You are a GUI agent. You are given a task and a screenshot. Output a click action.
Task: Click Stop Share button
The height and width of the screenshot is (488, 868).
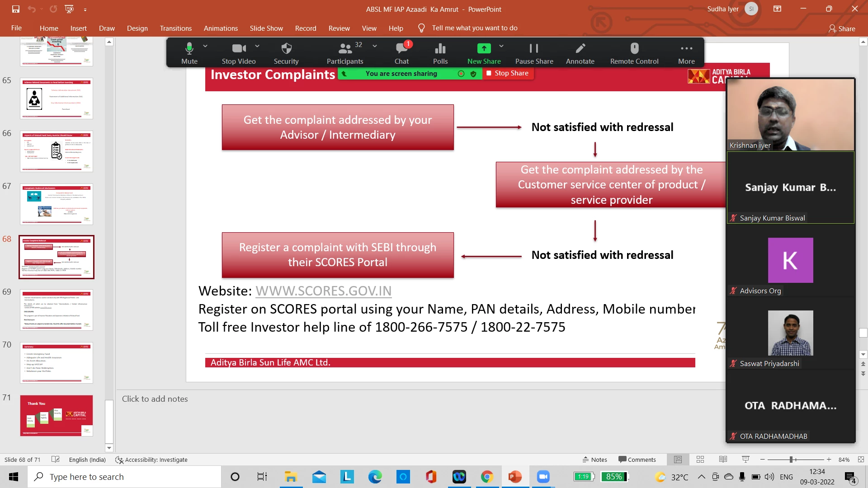coord(508,73)
